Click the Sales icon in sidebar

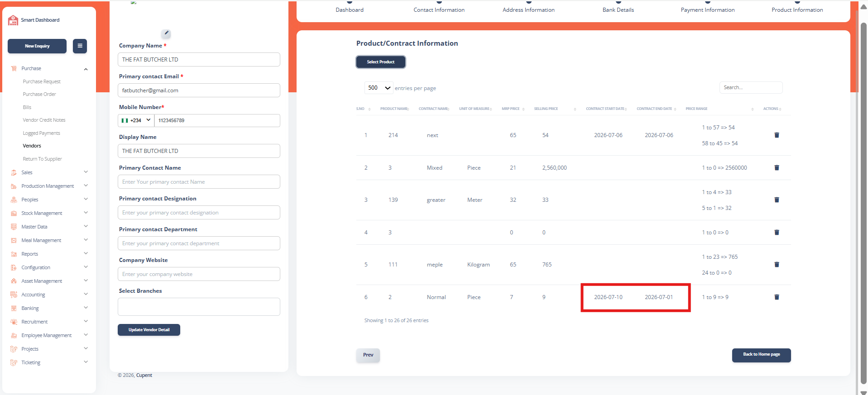[x=14, y=172]
